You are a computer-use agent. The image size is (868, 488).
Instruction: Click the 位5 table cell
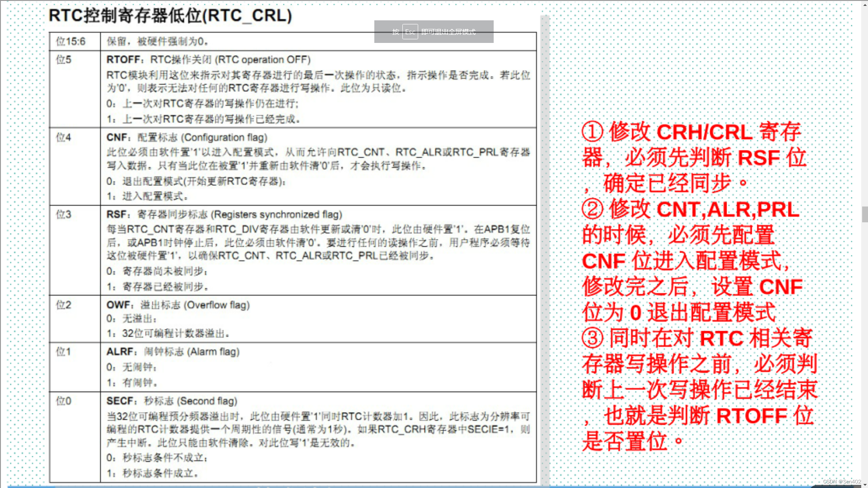(64, 60)
